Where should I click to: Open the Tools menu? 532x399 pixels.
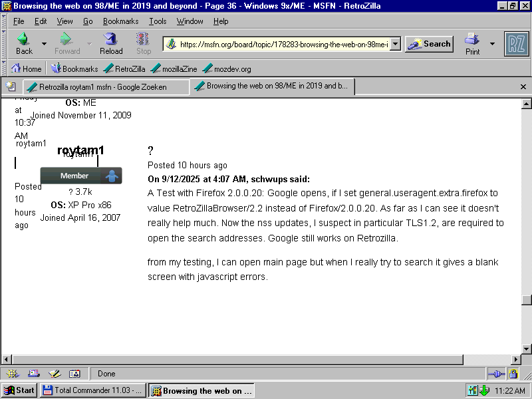158,21
